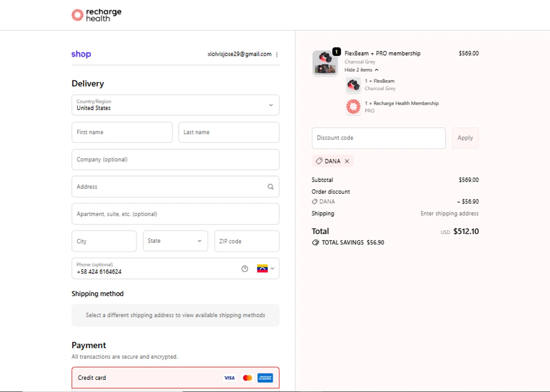Viewport: 550px width, 392px height.
Task: Click the Visa card icon
Action: pos(230,378)
